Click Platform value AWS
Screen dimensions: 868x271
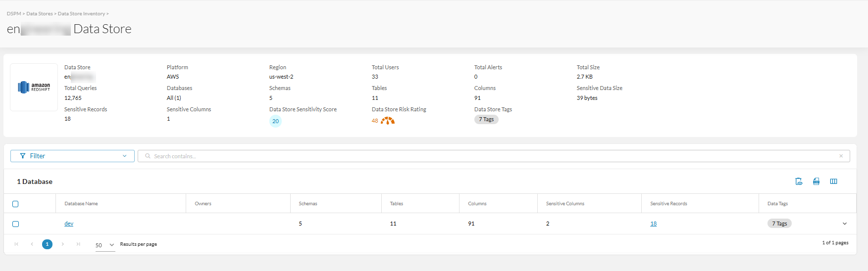(173, 77)
